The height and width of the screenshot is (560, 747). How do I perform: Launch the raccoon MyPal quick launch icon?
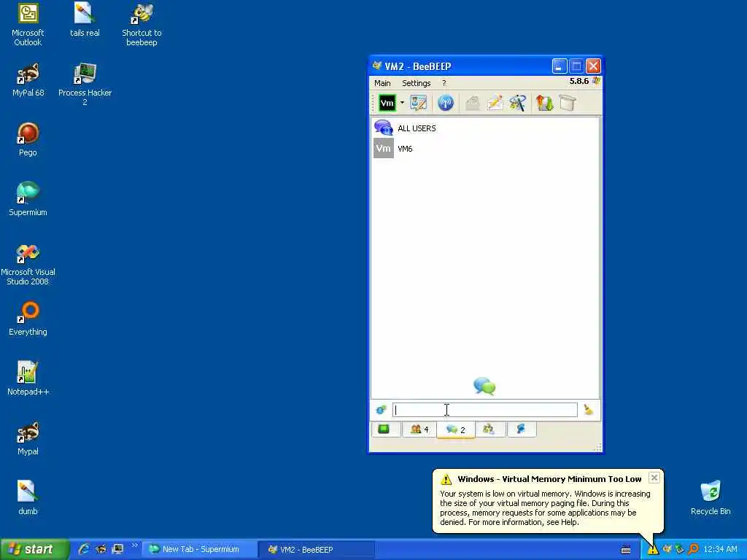point(101,549)
